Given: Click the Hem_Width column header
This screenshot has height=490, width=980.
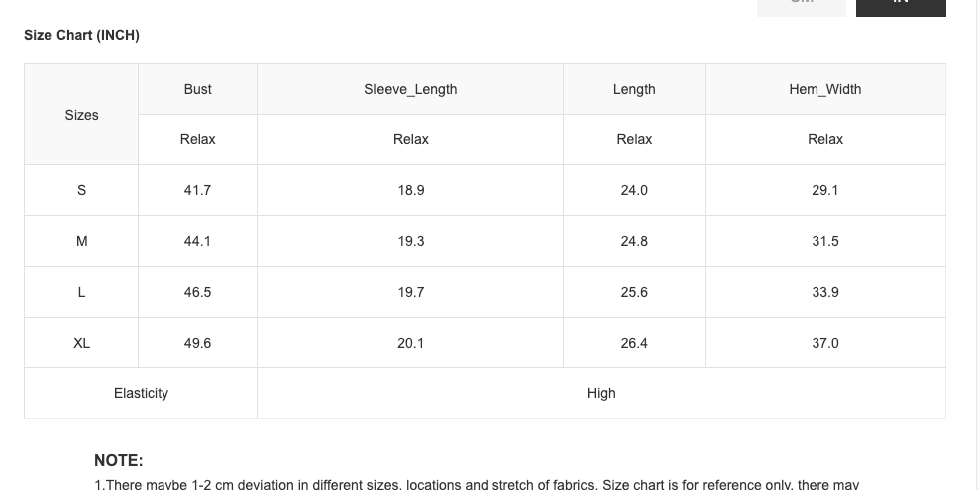Looking at the screenshot, I should 824,89.
